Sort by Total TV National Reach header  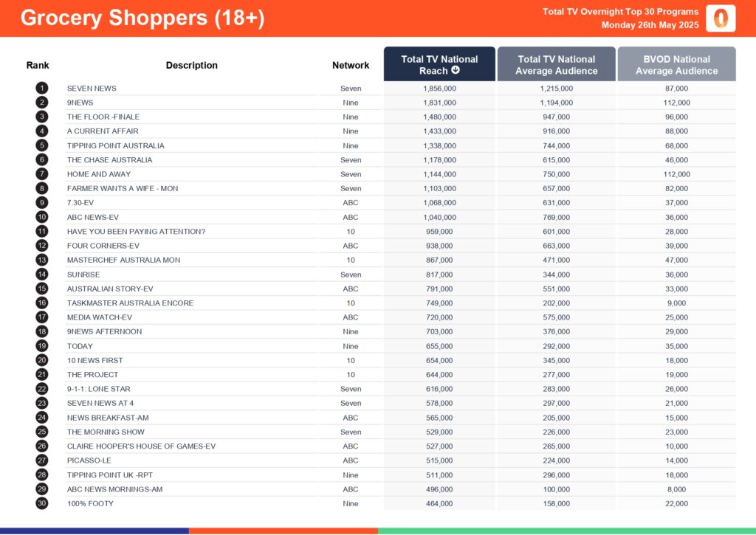pos(439,64)
